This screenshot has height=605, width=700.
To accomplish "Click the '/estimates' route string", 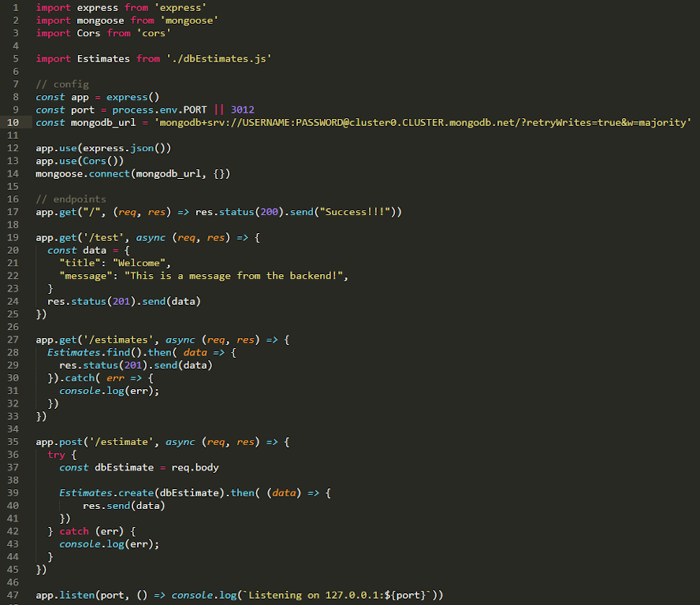I will [x=118, y=340].
